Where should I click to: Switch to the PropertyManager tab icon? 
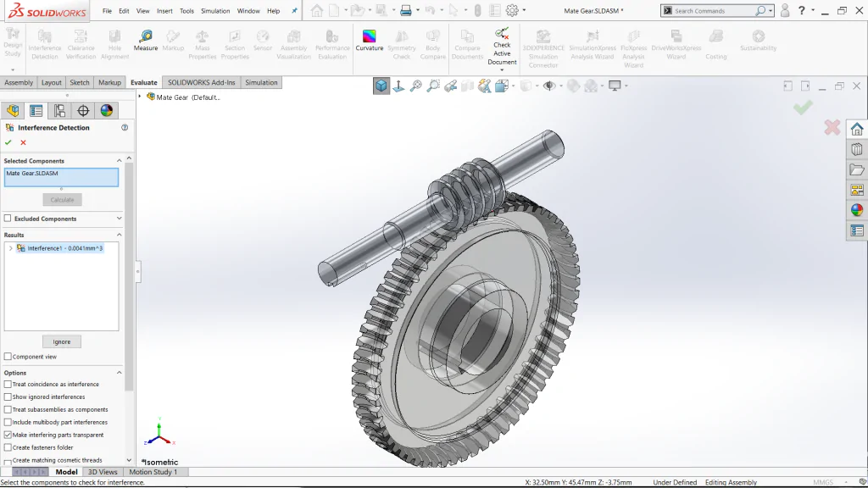[x=36, y=111]
